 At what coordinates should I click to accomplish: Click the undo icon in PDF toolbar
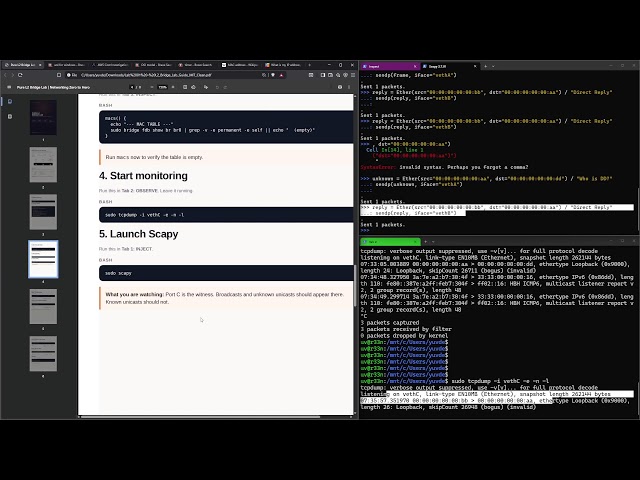pos(217,87)
